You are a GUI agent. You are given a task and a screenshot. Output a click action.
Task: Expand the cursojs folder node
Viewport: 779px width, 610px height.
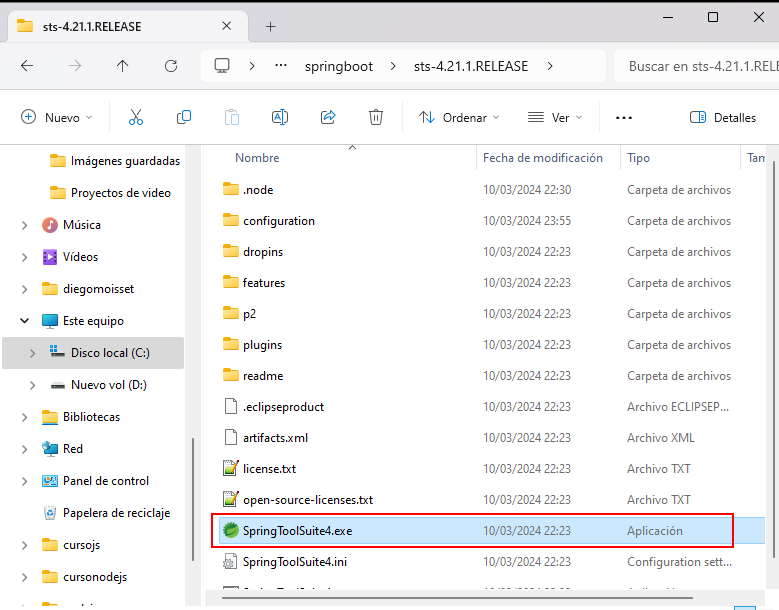[x=24, y=545]
